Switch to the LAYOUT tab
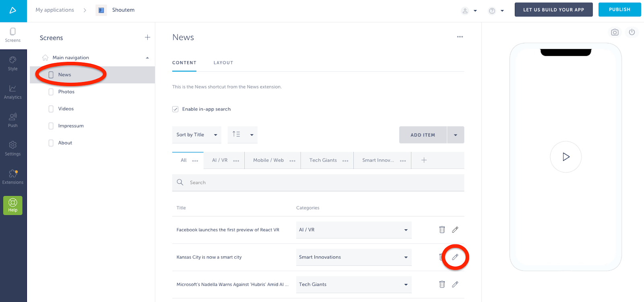Image resolution: width=644 pixels, height=302 pixels. pos(223,63)
